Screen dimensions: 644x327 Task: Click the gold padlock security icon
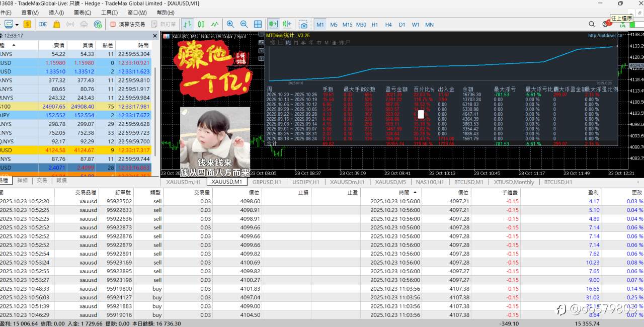pos(56,24)
